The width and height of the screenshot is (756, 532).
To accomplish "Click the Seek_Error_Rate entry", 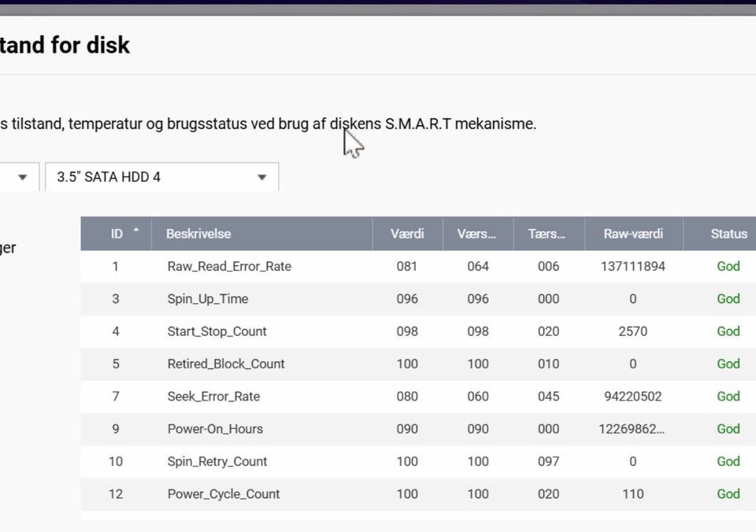I will [x=213, y=397].
